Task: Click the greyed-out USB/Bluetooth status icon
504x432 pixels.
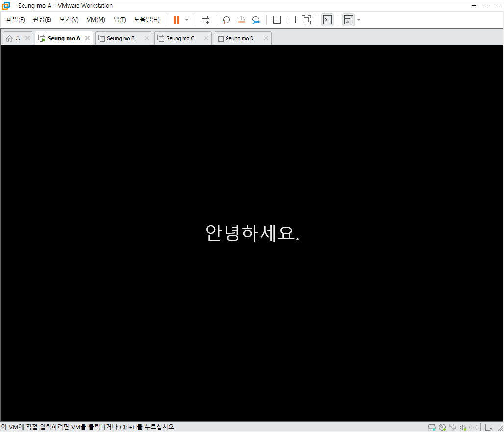Action: 473,427
